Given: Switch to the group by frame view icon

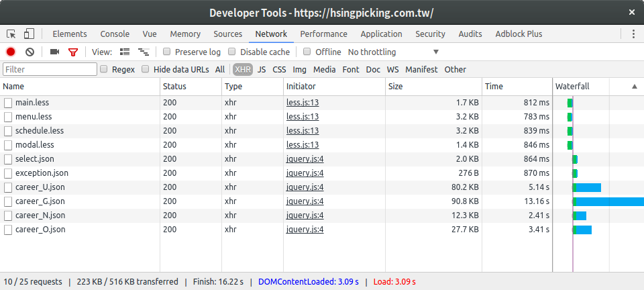Looking at the screenshot, I should (x=144, y=52).
